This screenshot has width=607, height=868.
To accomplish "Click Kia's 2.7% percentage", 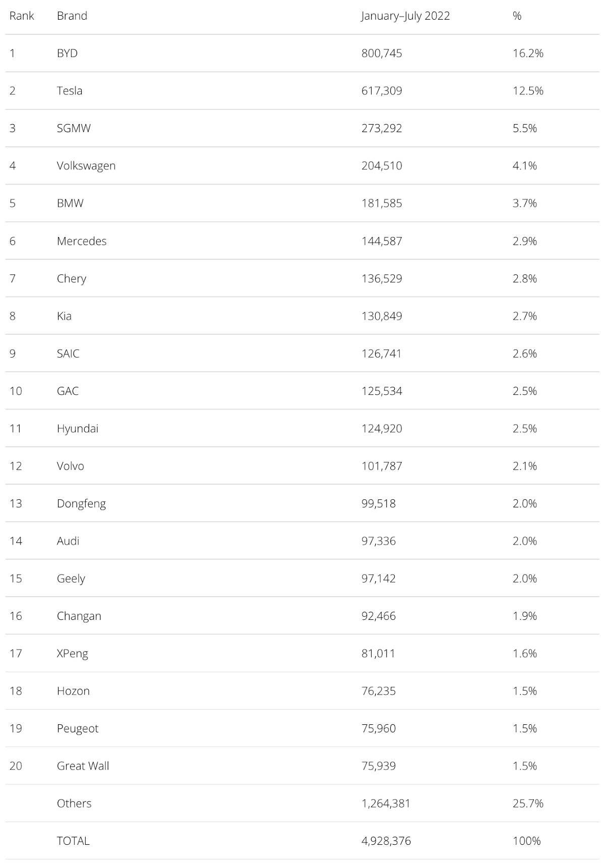I will pos(525,316).
